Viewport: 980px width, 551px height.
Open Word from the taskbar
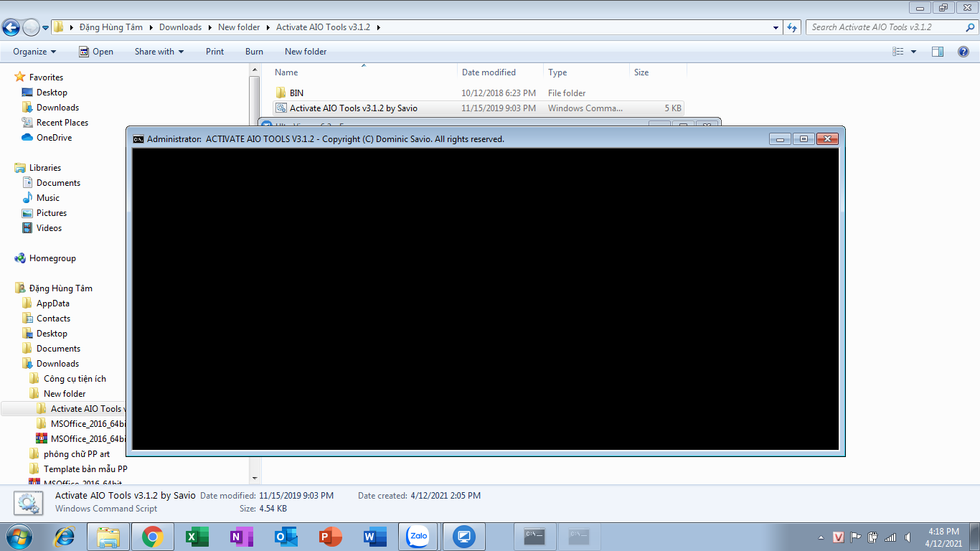point(374,537)
